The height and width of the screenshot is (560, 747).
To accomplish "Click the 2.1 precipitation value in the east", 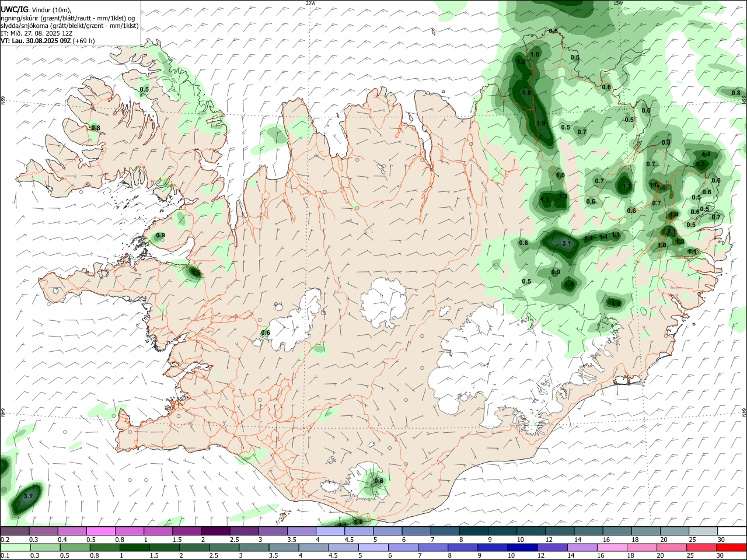I will (671, 232).
